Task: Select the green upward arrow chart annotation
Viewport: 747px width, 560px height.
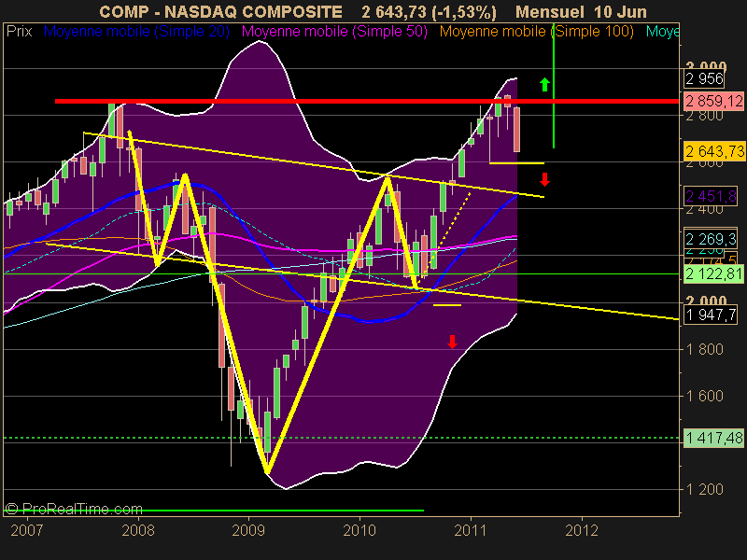Action: tap(544, 85)
